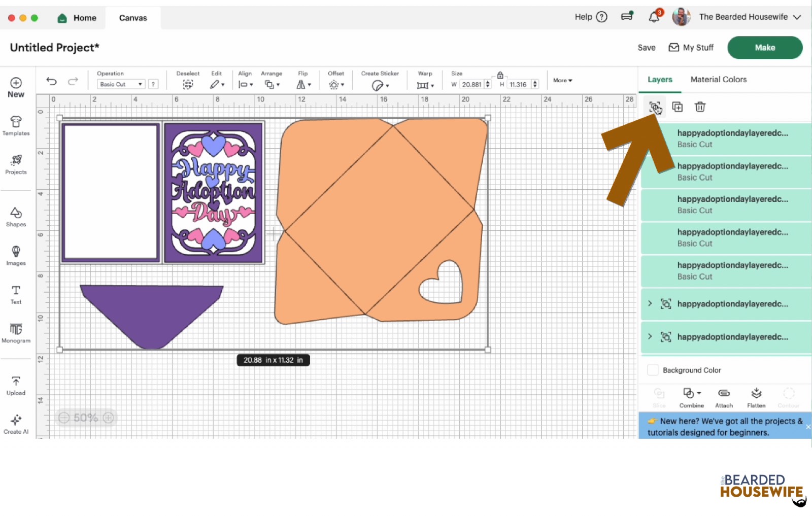
Task: Toggle the Slice option
Action: pos(659,396)
